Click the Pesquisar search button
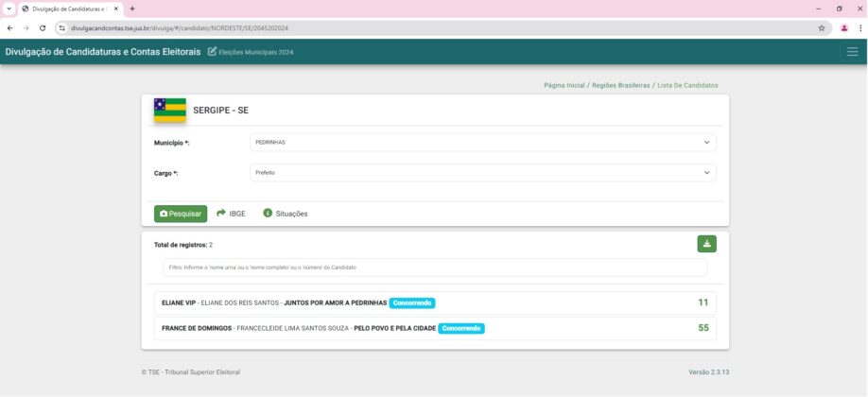 (181, 214)
